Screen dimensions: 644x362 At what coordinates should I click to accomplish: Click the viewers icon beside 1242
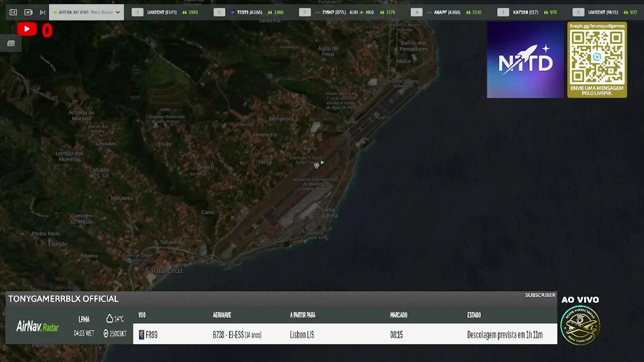pyautogui.click(x=469, y=12)
